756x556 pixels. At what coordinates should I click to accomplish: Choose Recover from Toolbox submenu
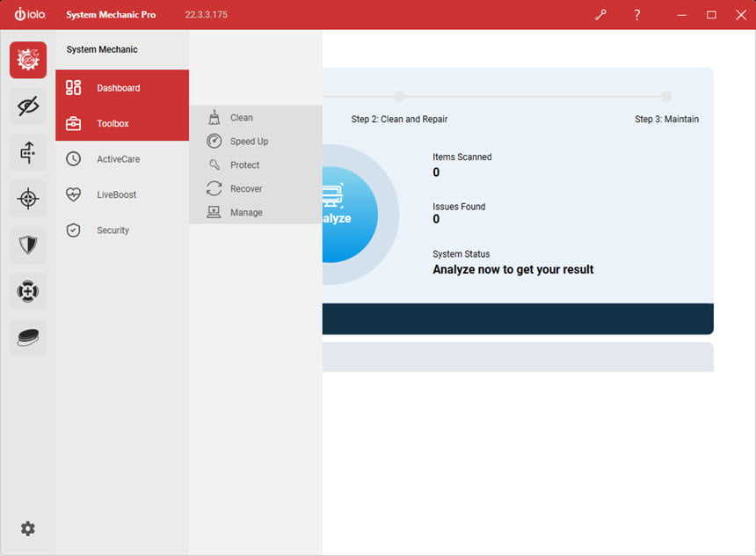pyautogui.click(x=256, y=188)
